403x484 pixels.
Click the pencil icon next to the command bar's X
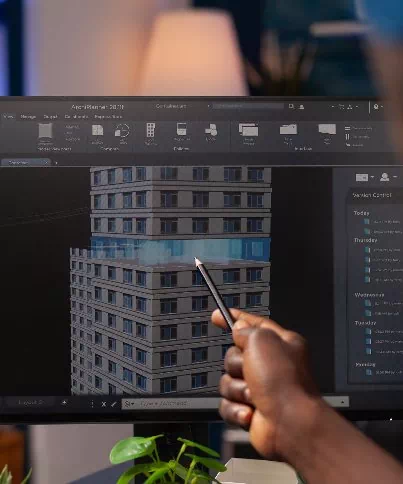point(114,404)
